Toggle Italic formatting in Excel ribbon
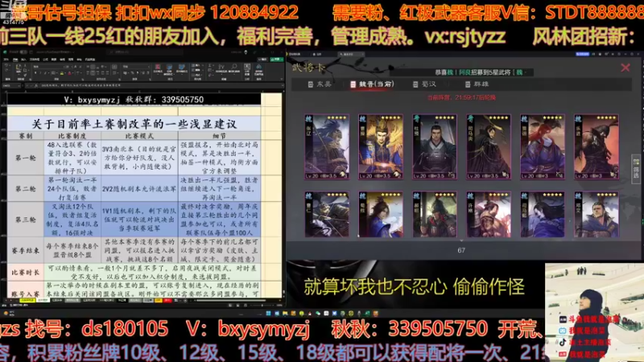 [x=40, y=73]
